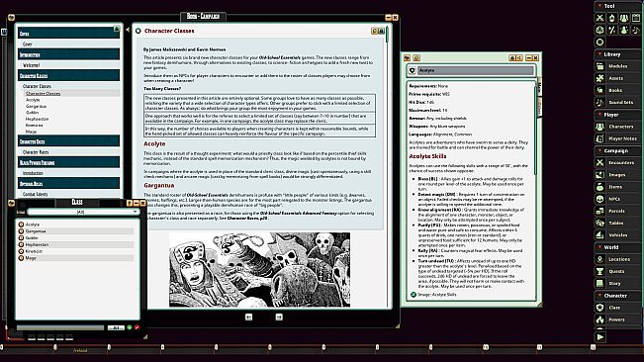Open the Images campaign list

tap(617, 175)
